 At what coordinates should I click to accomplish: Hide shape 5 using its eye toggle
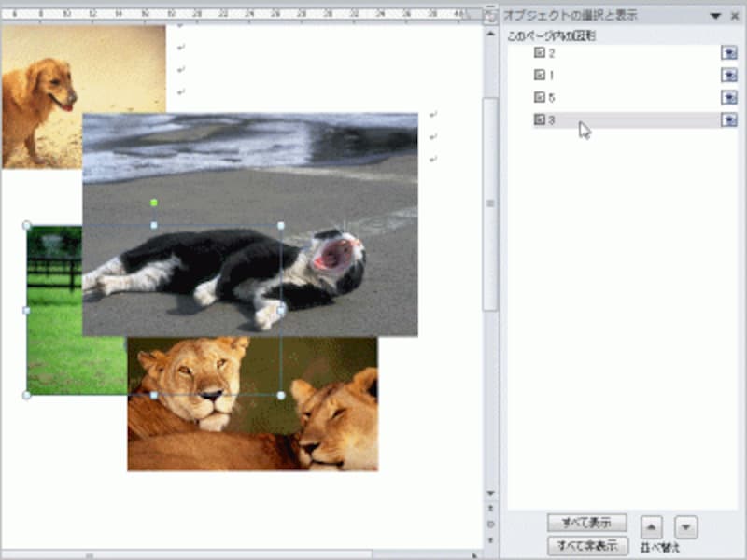[x=729, y=96]
